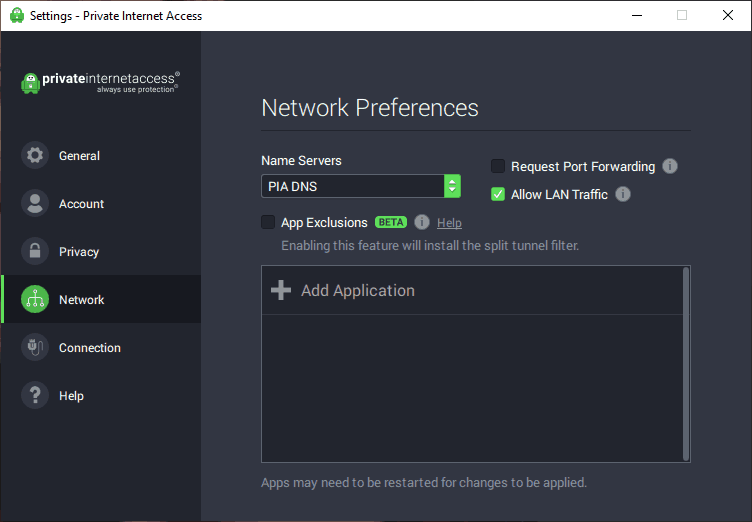Screen dimensions: 752x522
Task: Enable Request Port Forwarding checkbox
Action: point(498,166)
